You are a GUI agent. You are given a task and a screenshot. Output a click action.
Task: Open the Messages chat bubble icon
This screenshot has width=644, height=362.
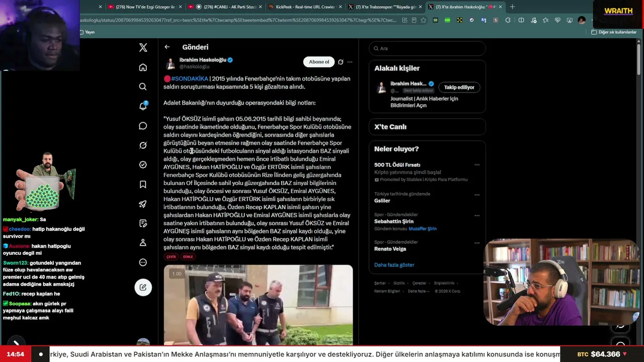(x=143, y=126)
